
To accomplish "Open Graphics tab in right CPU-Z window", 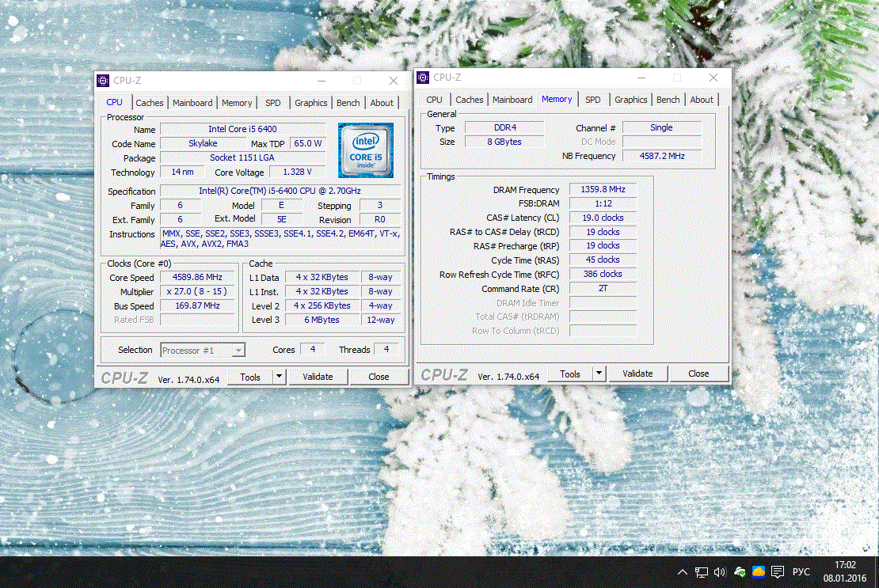I will [x=630, y=100].
